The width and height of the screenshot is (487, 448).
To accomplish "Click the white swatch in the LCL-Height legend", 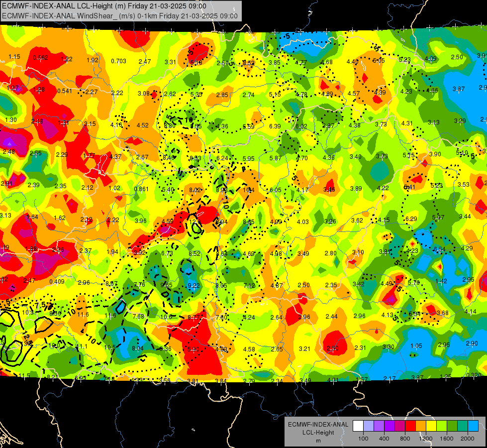I will coord(358,426).
